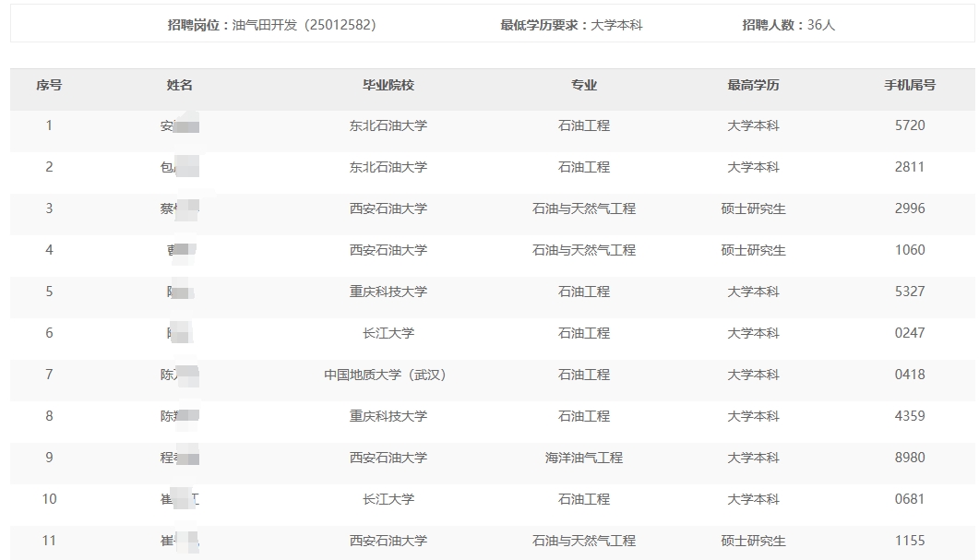The width and height of the screenshot is (979, 560).
Task: Select the 海洋油气工程 major cell
Action: click(583, 458)
